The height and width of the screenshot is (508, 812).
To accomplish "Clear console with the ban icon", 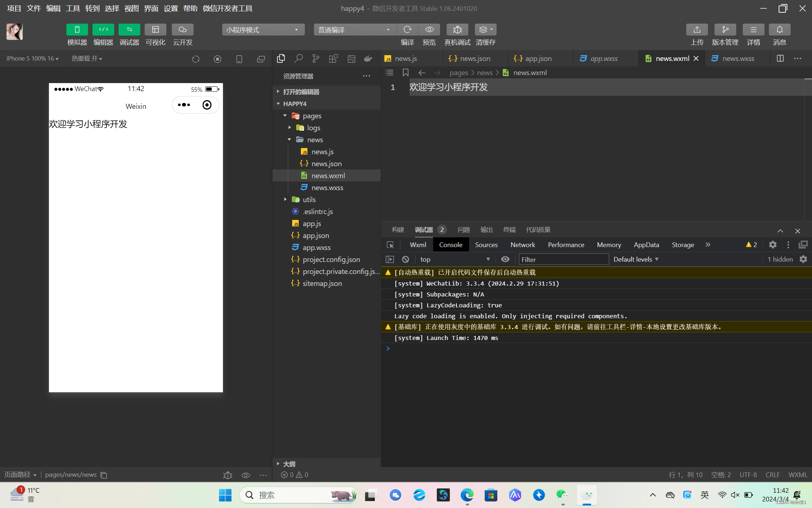I will pyautogui.click(x=406, y=259).
